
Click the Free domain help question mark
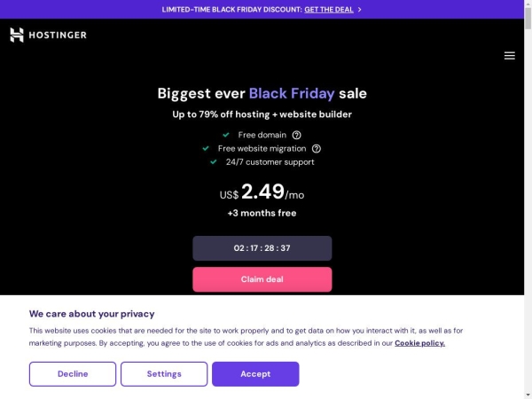point(296,135)
